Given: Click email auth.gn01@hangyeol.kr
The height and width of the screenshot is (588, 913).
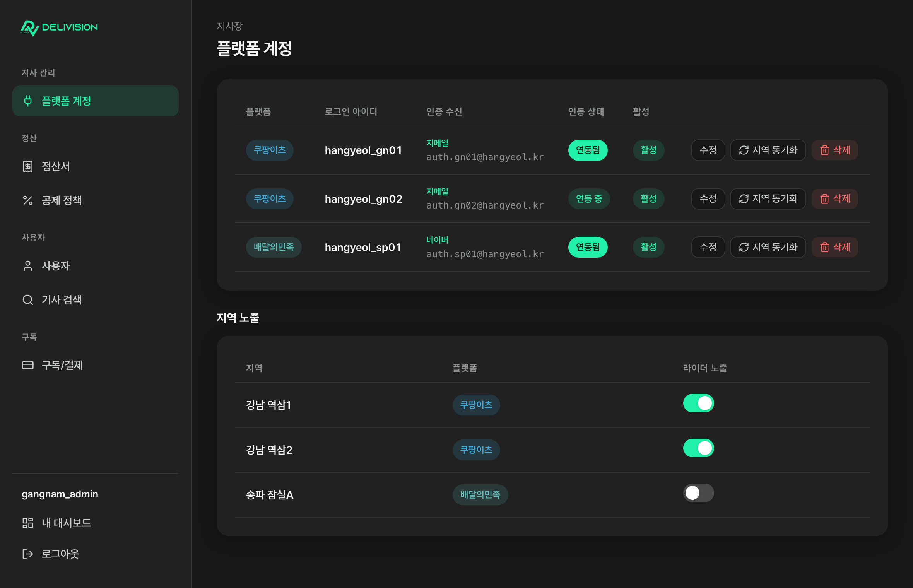Looking at the screenshot, I should pyautogui.click(x=485, y=157).
